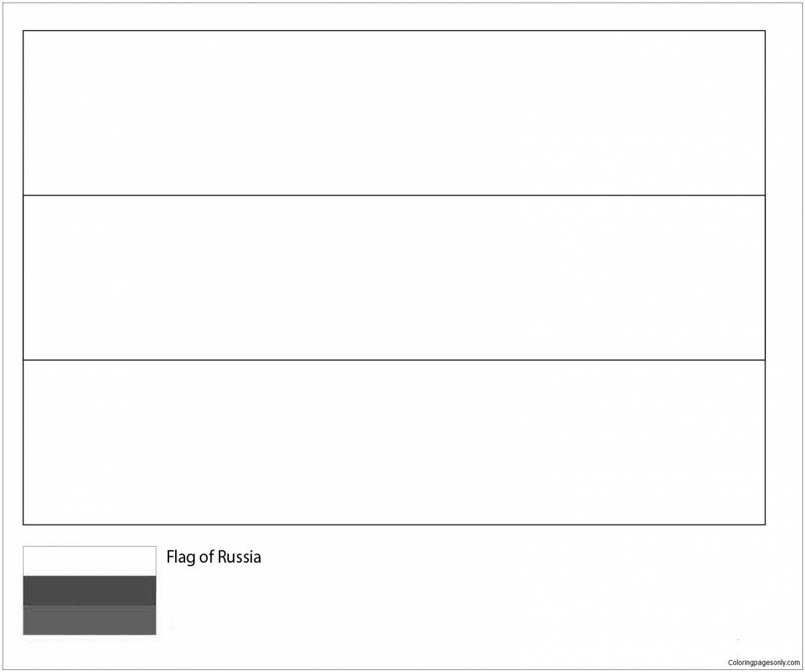Click the top-right corner of the large flag outline
Screen dimensions: 805x672
point(765,31)
